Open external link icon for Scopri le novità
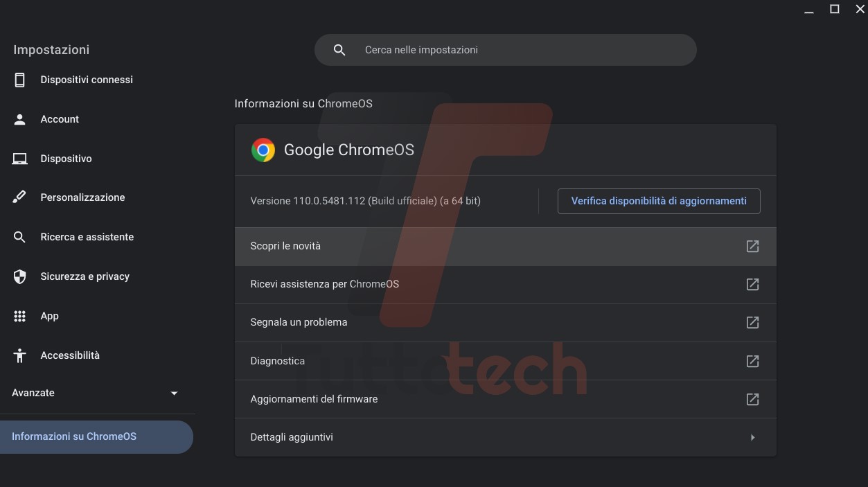The height and width of the screenshot is (487, 868). pos(752,246)
